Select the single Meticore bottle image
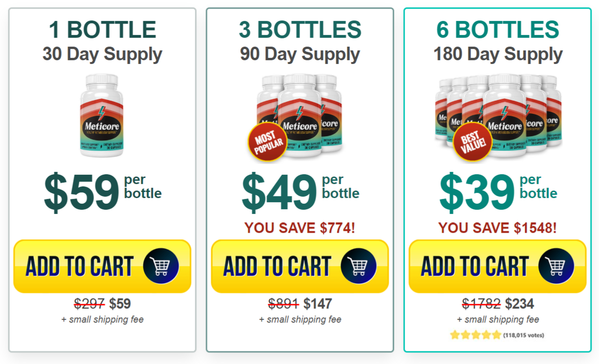599x364 pixels. (102, 115)
